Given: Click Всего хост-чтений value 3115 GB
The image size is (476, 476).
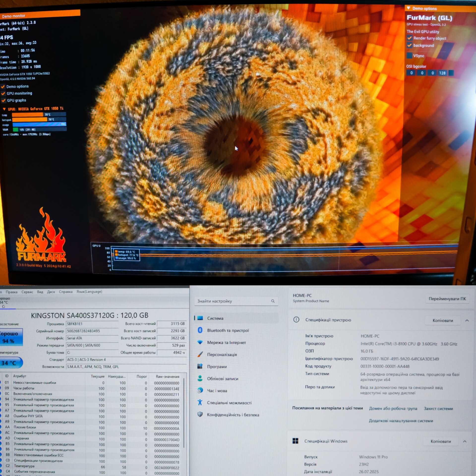Looking at the screenshot, I should pyautogui.click(x=172, y=324).
